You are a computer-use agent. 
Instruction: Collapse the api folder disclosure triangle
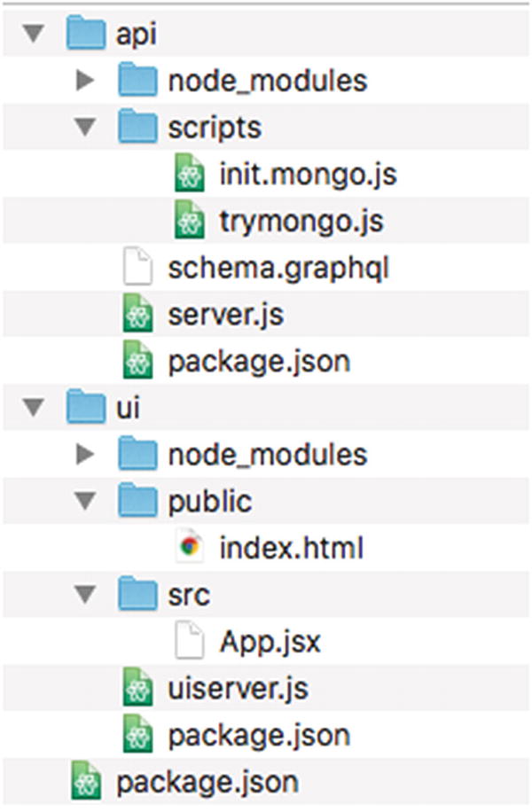click(33, 35)
